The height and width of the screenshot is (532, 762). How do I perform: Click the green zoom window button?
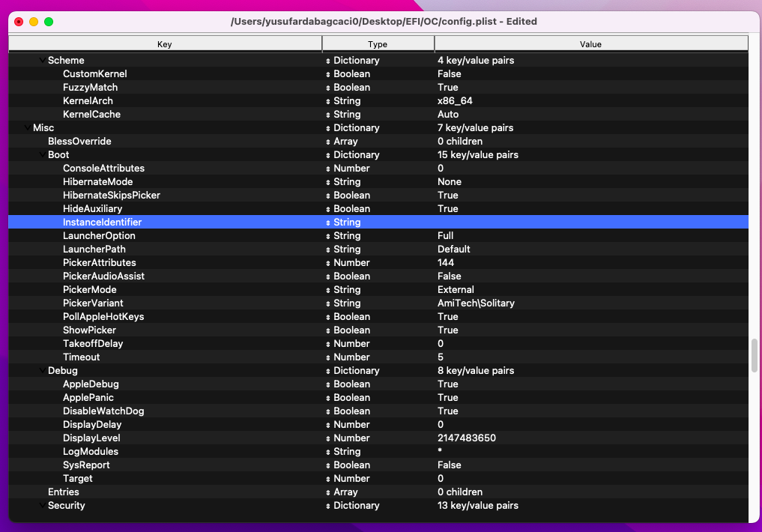coord(49,22)
